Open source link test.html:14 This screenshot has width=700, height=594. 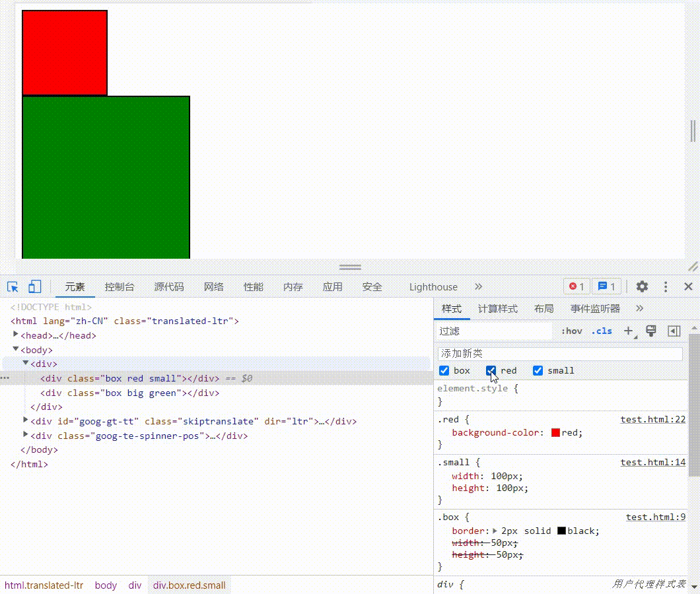652,462
